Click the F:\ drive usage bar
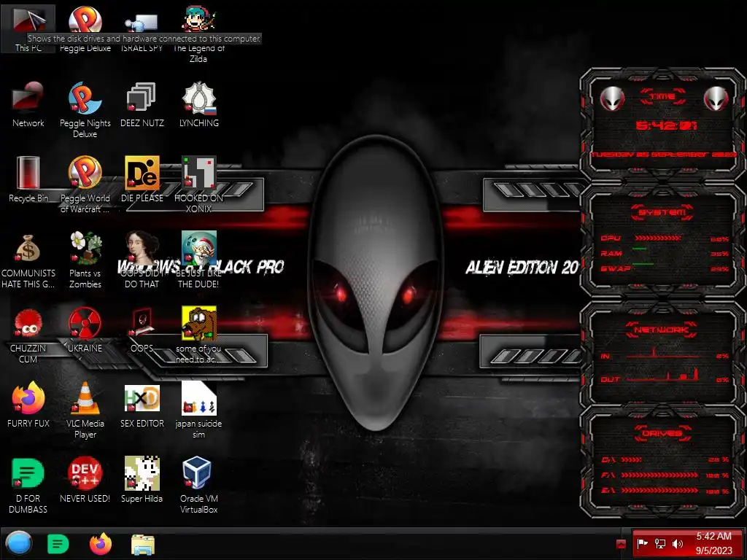This screenshot has width=747, height=560. 659,475
